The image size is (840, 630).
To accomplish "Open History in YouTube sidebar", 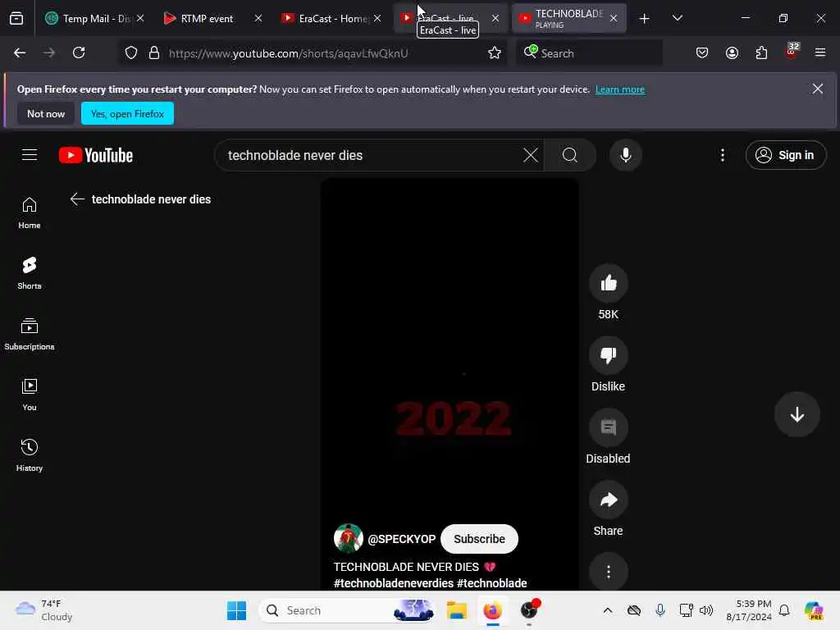I will [x=30, y=455].
